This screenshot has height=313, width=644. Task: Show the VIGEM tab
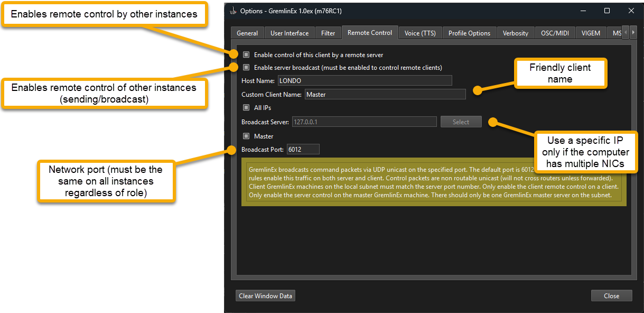tap(591, 33)
